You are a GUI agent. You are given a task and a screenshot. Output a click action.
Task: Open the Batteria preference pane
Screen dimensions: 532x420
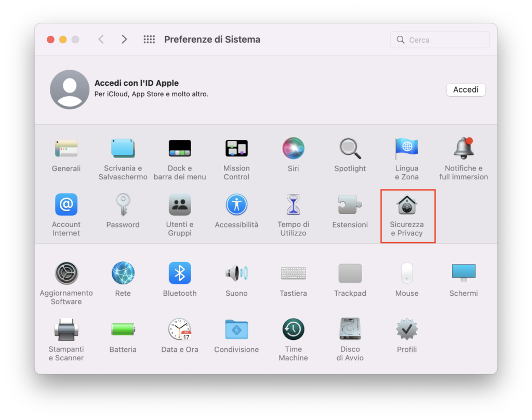(x=123, y=330)
